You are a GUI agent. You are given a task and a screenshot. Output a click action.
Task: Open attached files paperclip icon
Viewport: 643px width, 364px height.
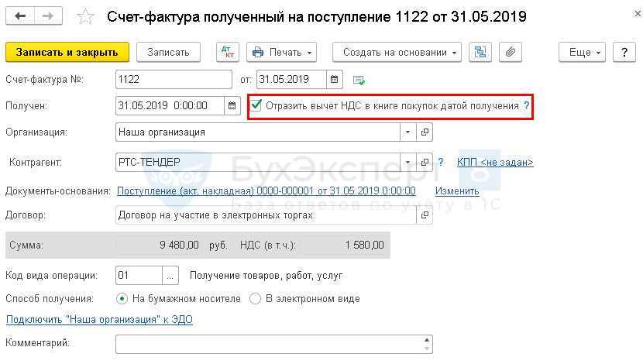[510, 52]
